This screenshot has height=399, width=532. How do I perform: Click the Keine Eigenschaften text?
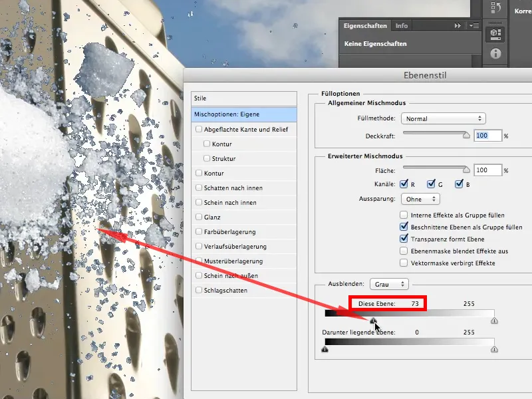375,44
